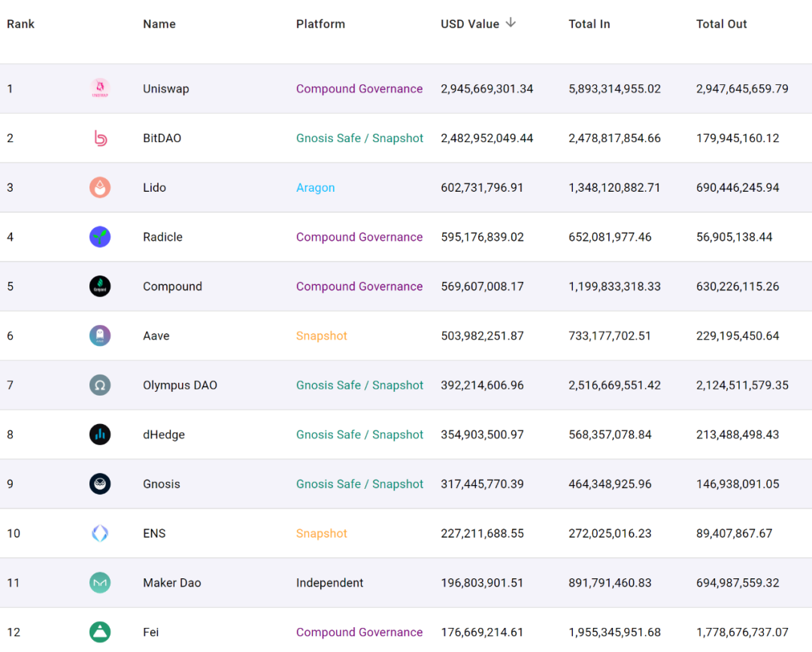The width and height of the screenshot is (812, 652).
Task: Sort by the Platform column header
Action: [320, 24]
